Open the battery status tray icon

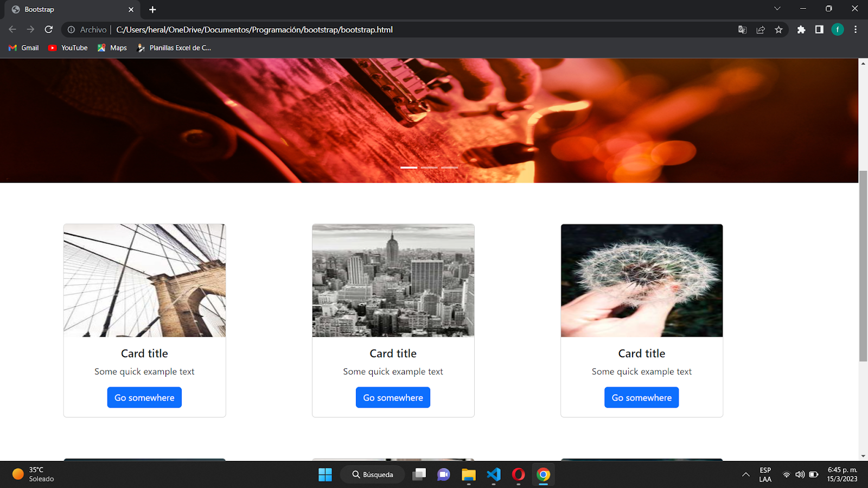814,474
